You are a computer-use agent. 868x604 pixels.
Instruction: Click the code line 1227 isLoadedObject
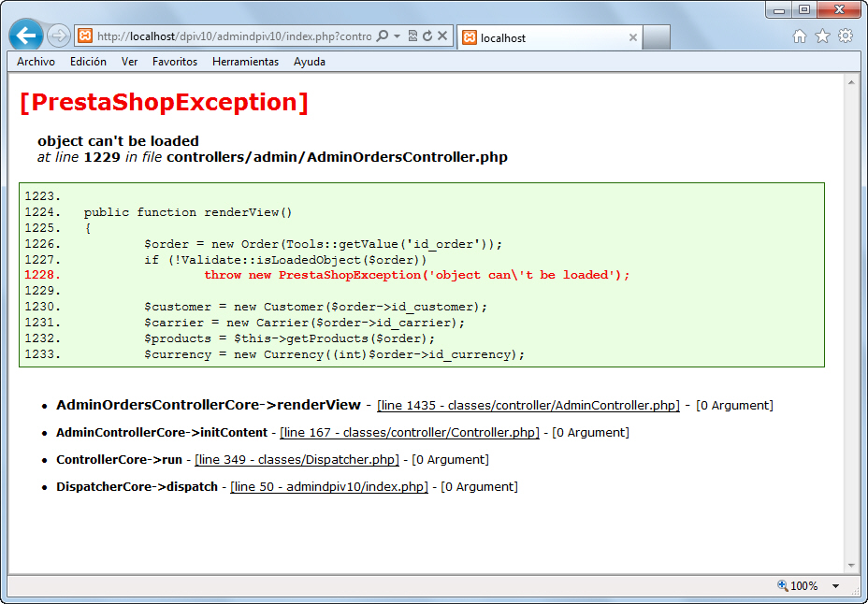(285, 260)
